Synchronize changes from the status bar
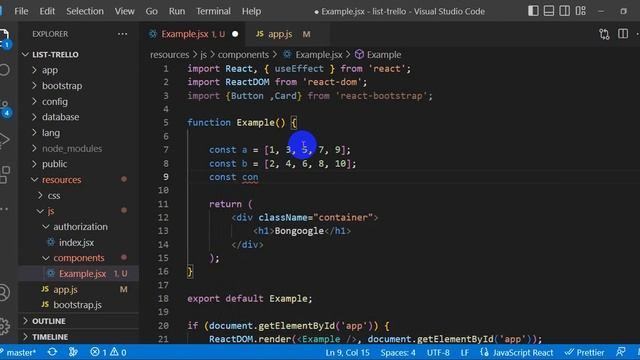This screenshot has width=640, height=360. [x=52, y=352]
